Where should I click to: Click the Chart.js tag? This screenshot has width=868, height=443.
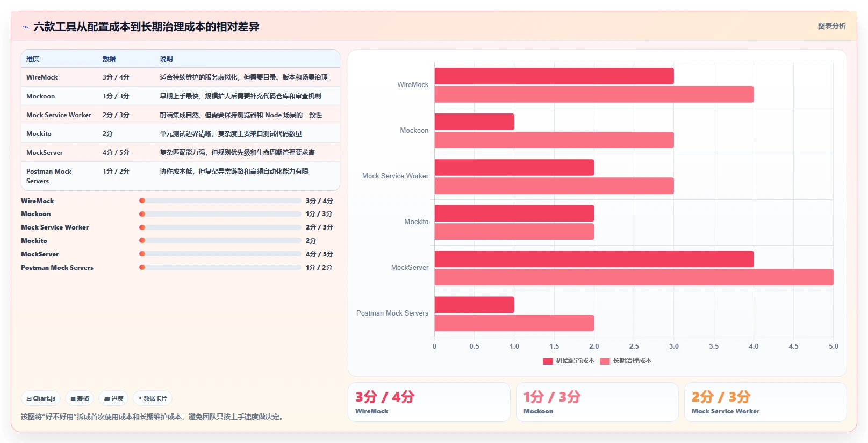click(41, 398)
